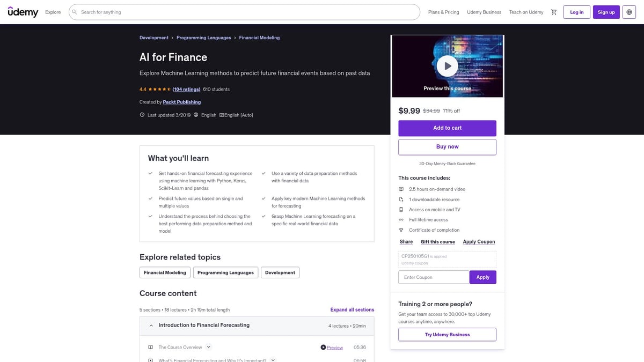Select the Programming Languages topic tag
Viewport: 644px width, 362px height.
tap(225, 272)
